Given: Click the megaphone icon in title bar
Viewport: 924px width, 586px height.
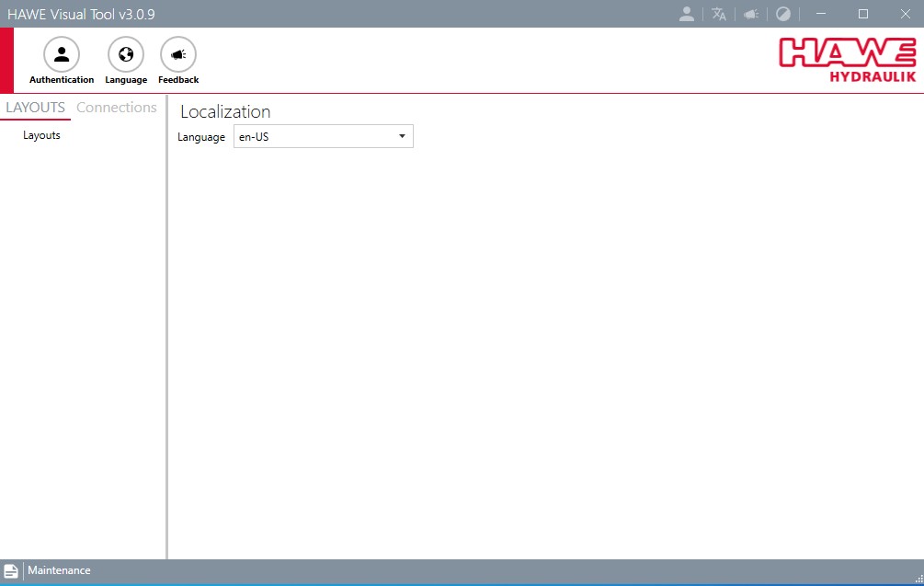Looking at the screenshot, I should tap(751, 14).
